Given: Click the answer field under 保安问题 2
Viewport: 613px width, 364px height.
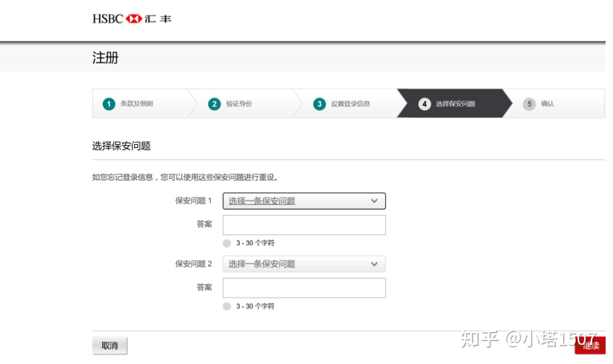Looking at the screenshot, I should point(304,288).
